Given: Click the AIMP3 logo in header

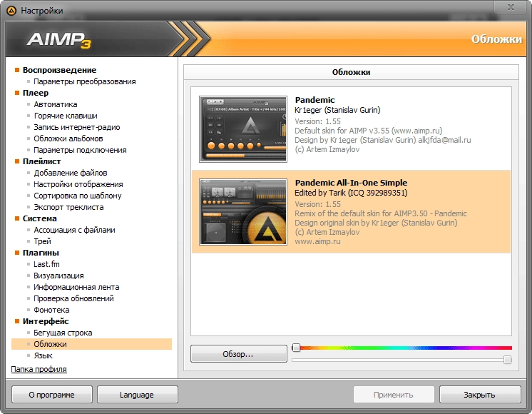Looking at the screenshot, I should click(x=58, y=40).
